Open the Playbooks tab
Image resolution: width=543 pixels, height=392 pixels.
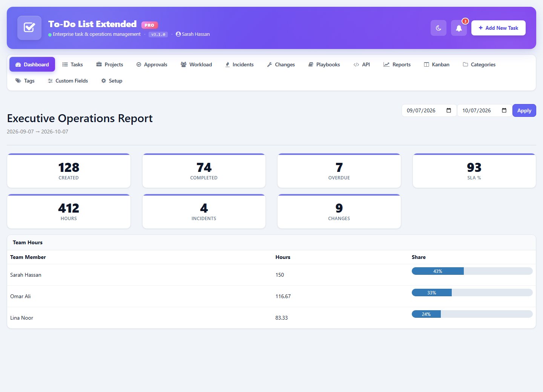coord(324,64)
